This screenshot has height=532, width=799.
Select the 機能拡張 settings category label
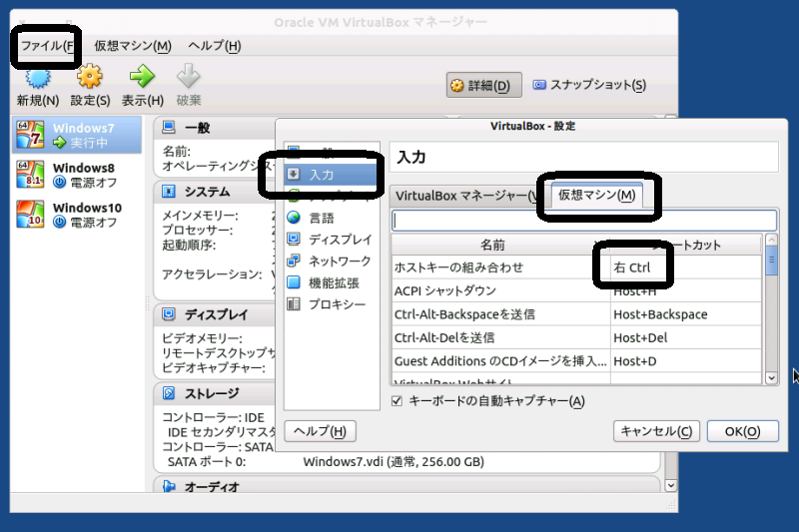tap(334, 282)
